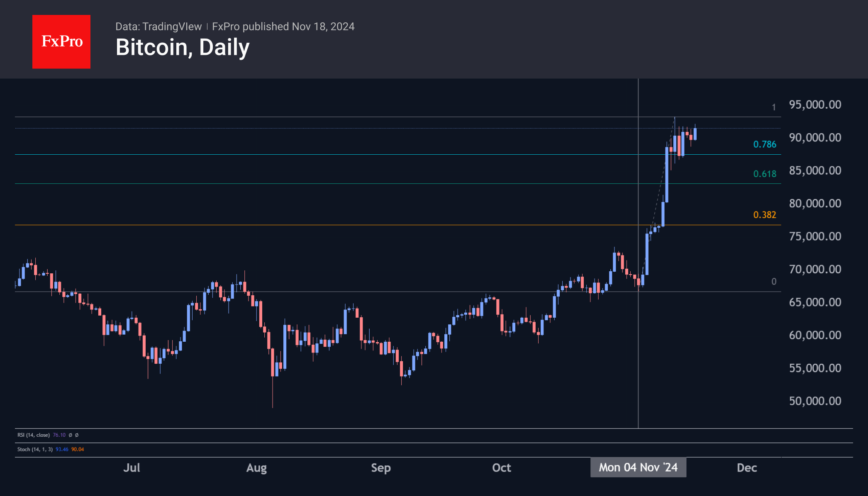Screen dimensions: 868x496
Task: Click the Fibonacci level 1 label
Action: [773, 107]
